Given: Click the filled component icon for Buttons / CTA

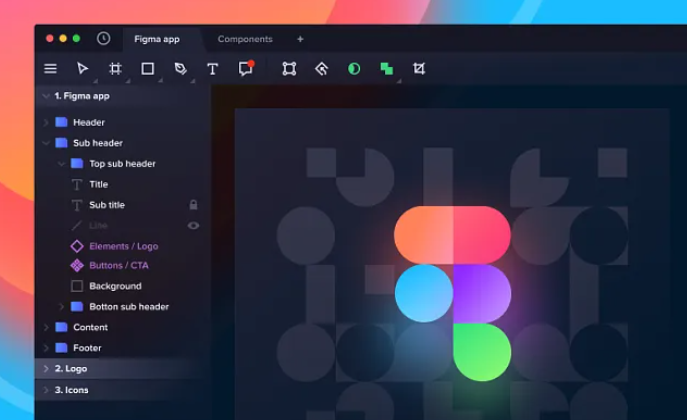Looking at the screenshot, I should click(x=77, y=265).
